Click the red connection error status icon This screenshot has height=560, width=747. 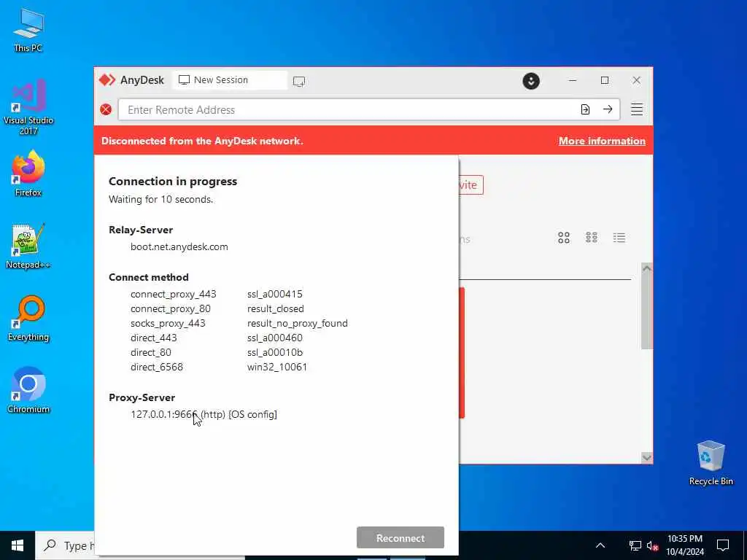click(x=106, y=110)
